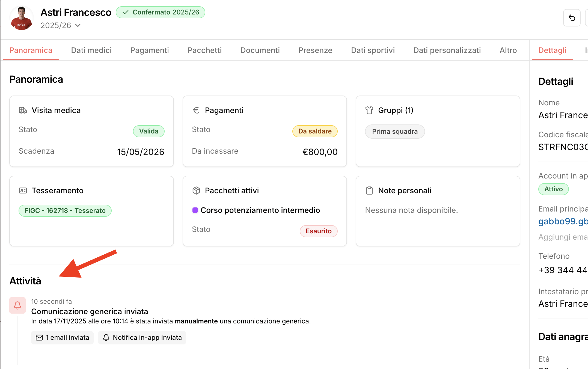Click the red bell activity icon
Image resolution: width=588 pixels, height=369 pixels.
[17, 305]
